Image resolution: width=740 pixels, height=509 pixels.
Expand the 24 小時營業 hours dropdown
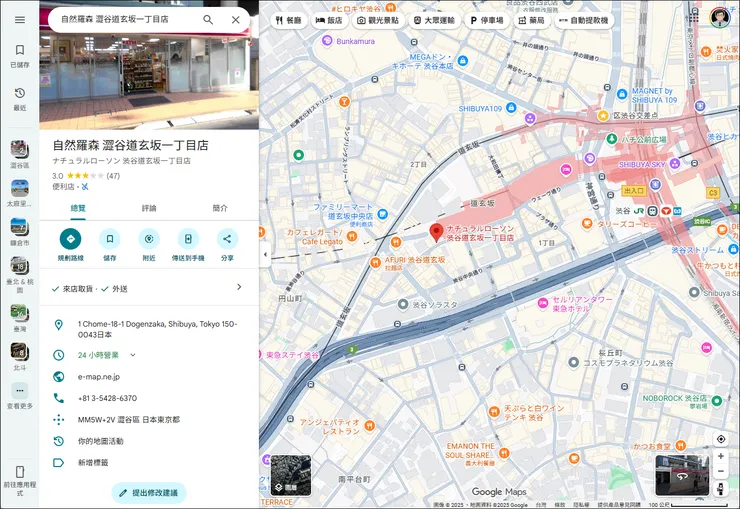[133, 355]
